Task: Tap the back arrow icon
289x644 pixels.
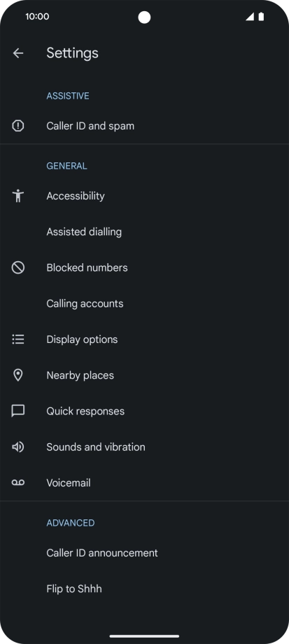Action: click(18, 53)
